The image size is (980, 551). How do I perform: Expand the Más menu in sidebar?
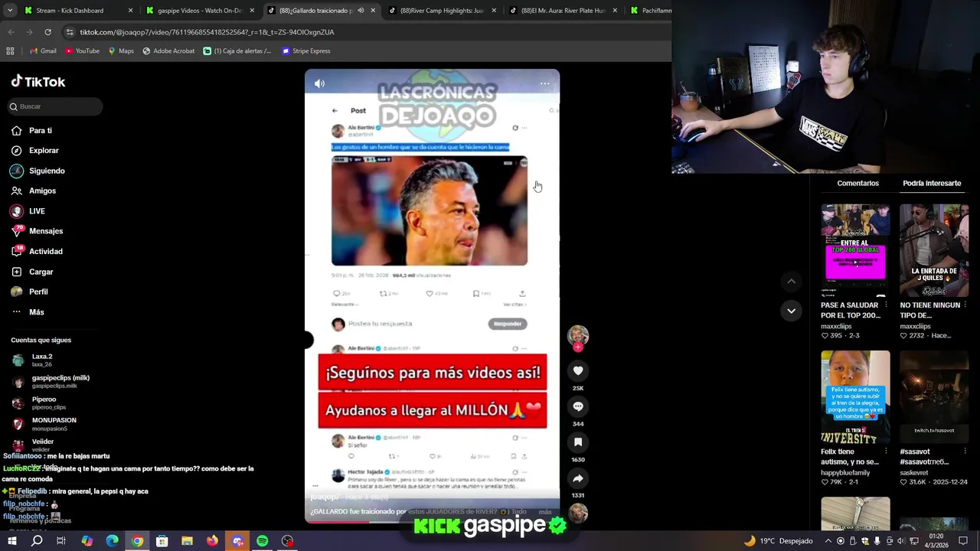(28, 312)
